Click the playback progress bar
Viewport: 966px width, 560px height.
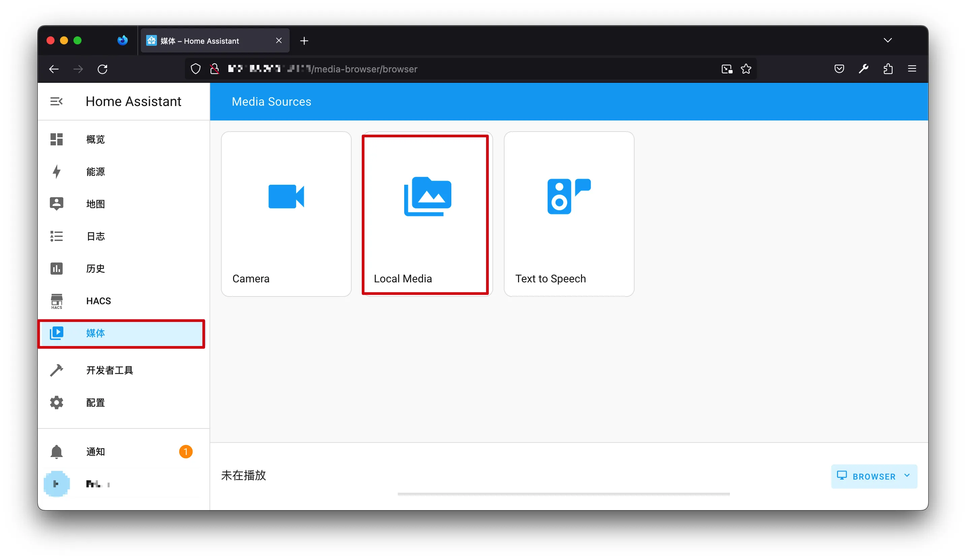coord(563,494)
